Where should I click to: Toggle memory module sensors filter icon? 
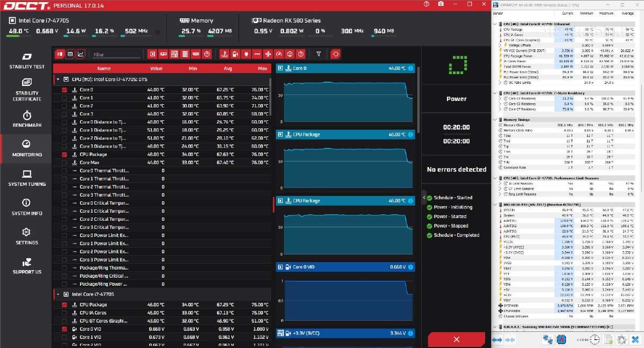195,54
